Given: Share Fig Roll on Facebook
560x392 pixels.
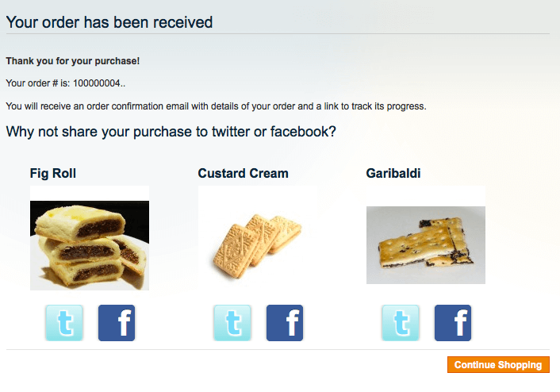Looking at the screenshot, I should (x=117, y=323).
